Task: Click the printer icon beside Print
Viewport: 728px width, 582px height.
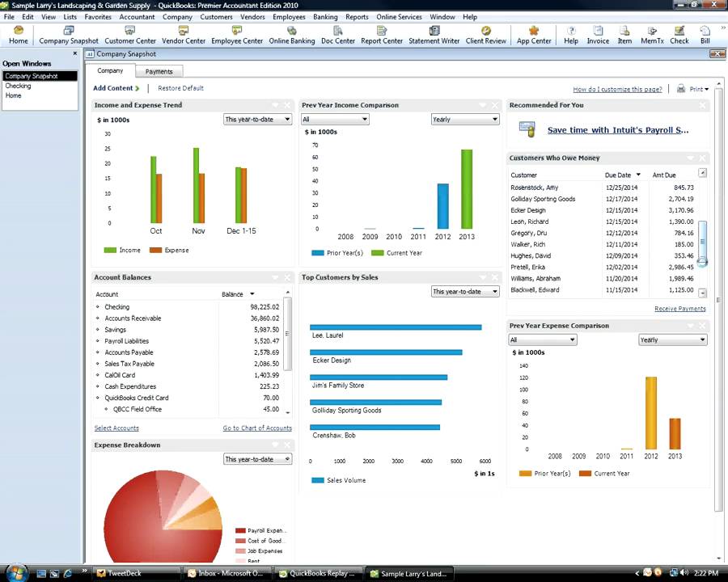Action: 680,89
